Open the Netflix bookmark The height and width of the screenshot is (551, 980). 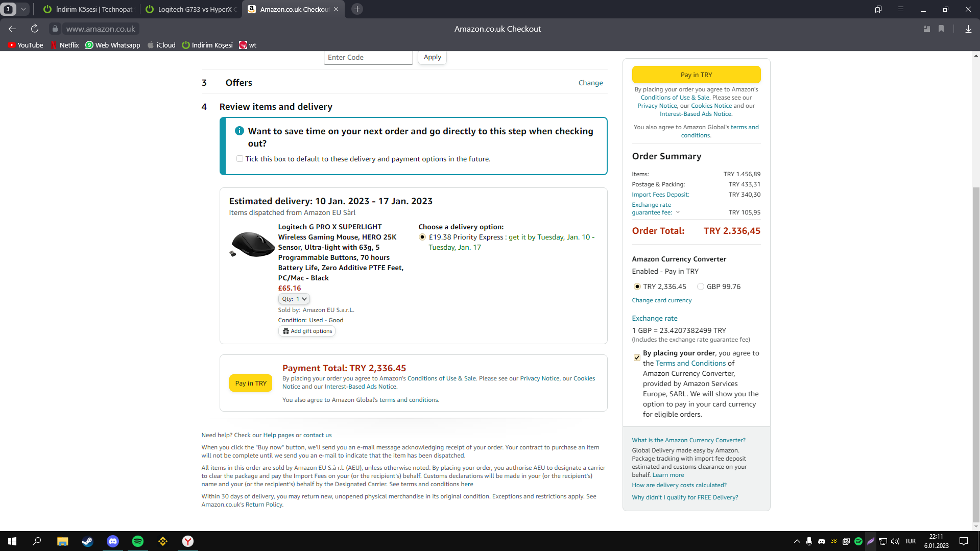64,45
